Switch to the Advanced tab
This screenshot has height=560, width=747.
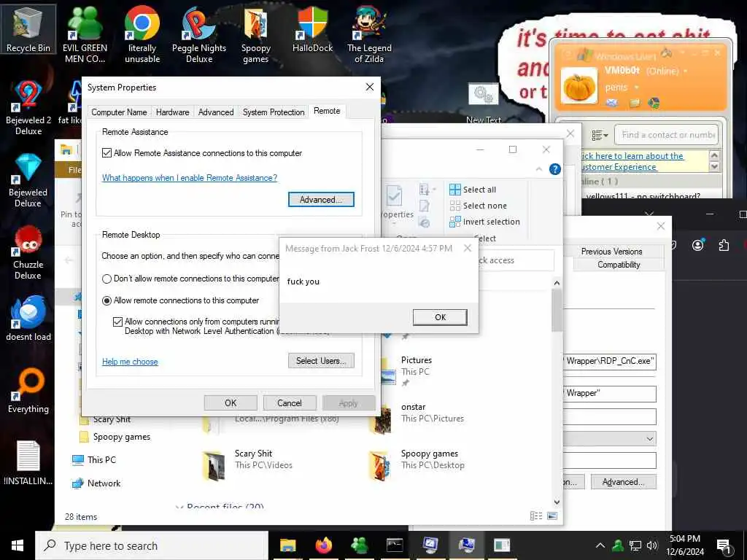(x=216, y=112)
